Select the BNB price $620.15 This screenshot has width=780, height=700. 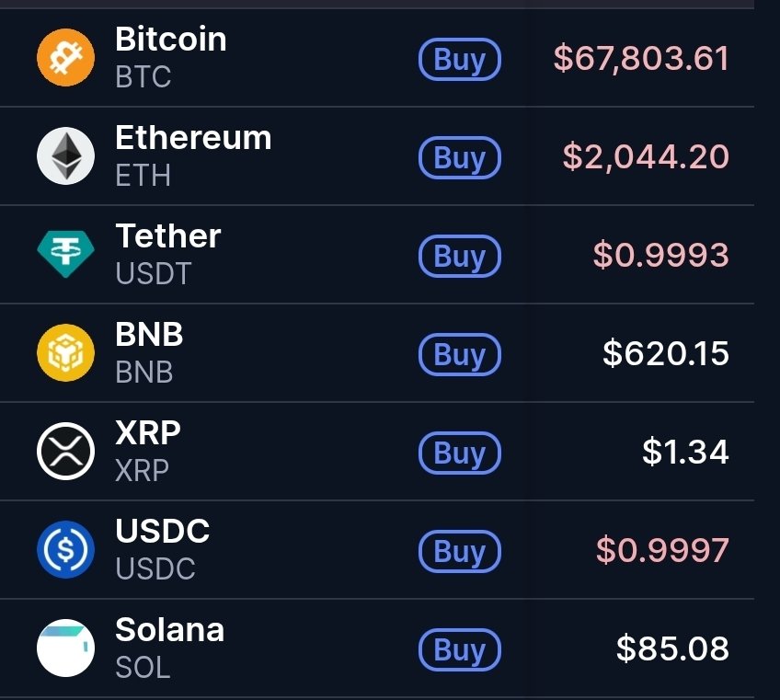666,353
